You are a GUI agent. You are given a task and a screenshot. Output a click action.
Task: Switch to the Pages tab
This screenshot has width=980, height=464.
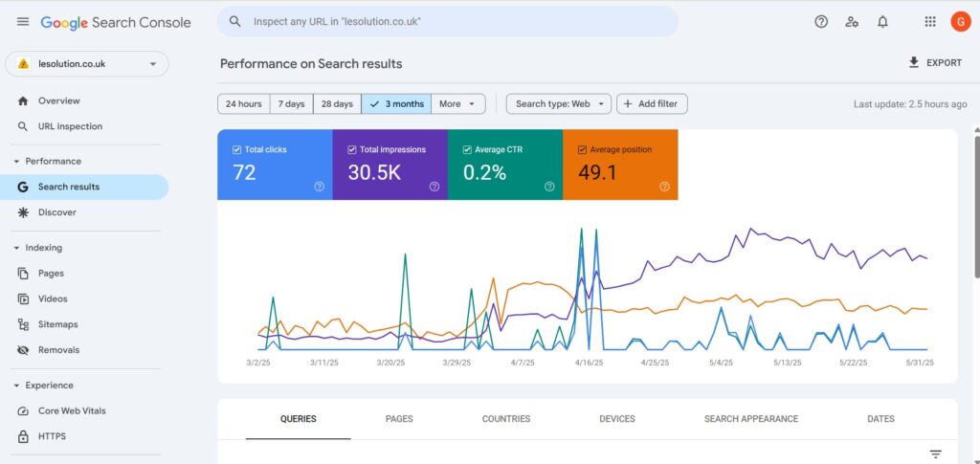tap(399, 419)
